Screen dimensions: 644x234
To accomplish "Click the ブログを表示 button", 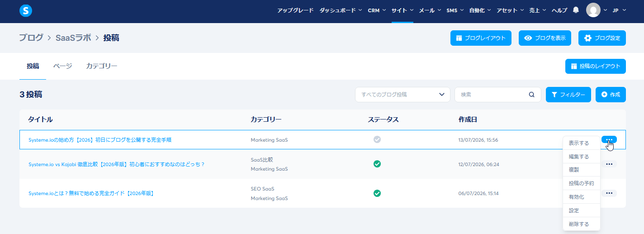I will pos(545,38).
